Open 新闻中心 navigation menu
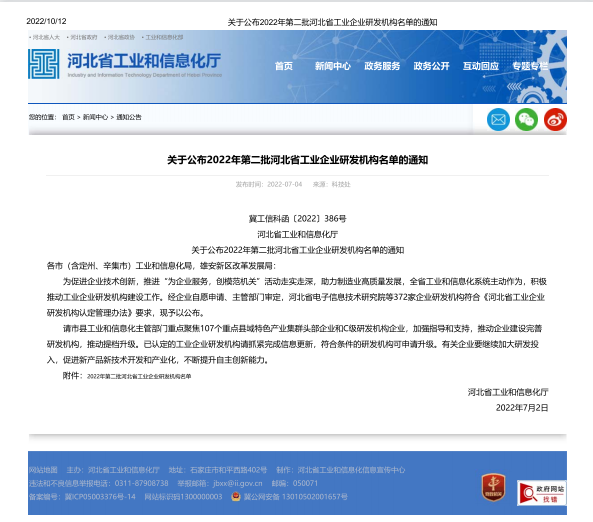Screen dimensions: 593x522 coord(333,66)
